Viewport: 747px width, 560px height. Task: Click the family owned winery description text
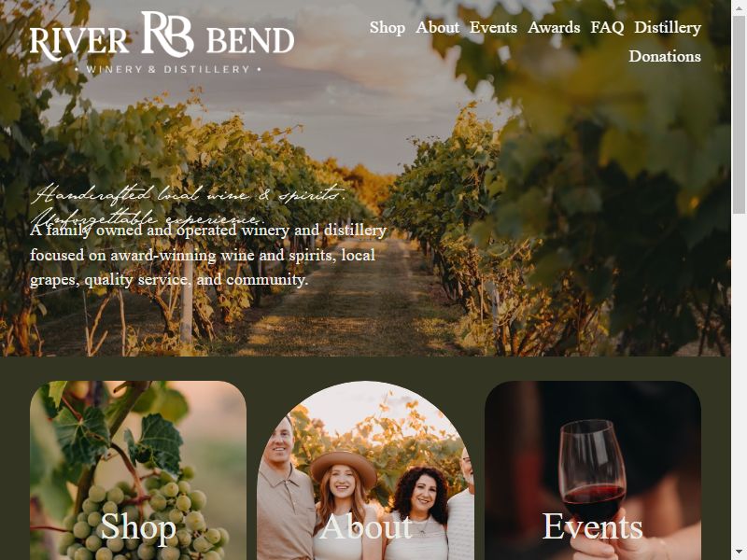(208, 255)
